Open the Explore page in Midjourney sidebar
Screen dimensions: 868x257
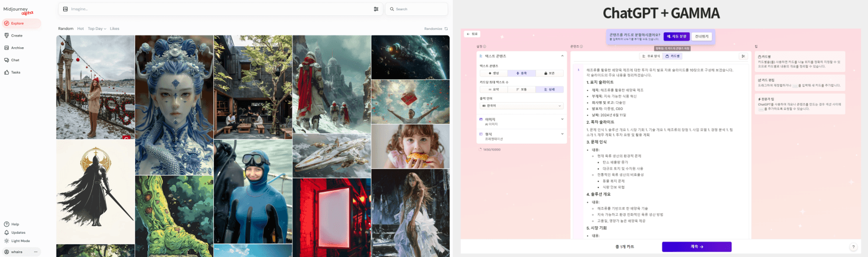tap(21, 23)
